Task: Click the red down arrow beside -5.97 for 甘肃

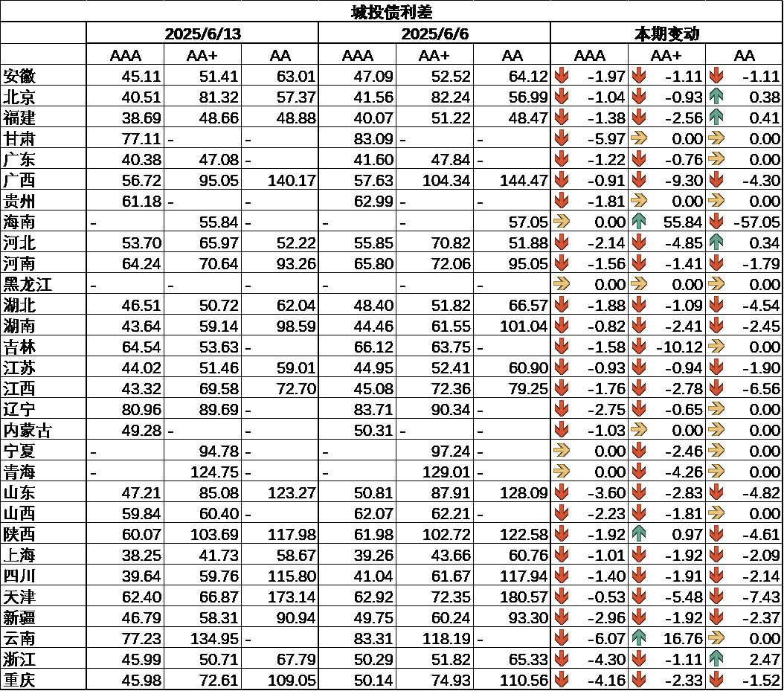Action: coord(562,138)
